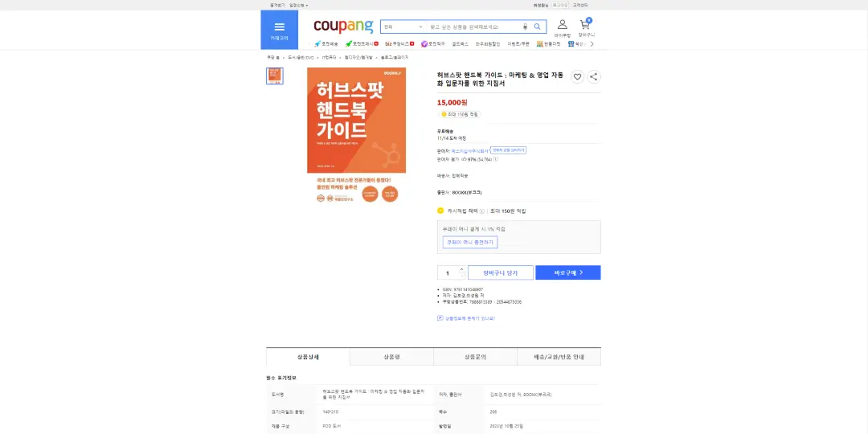Click 즐겨찾기 link in top bar

[277, 5]
